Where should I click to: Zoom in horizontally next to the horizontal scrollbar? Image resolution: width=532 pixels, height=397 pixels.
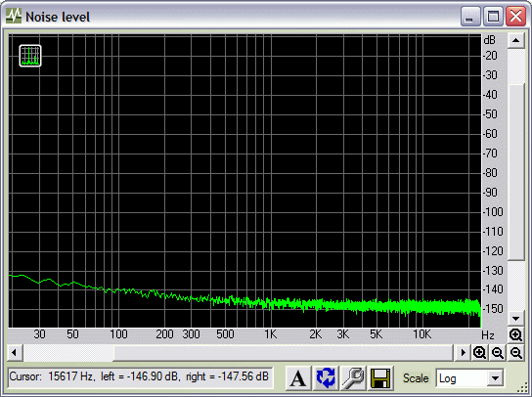coord(479,353)
